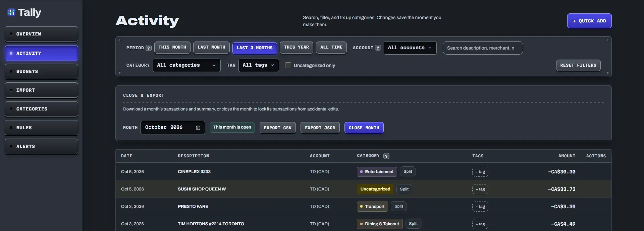Split the Cineplex 0233 transaction
The height and width of the screenshot is (231, 644).
tap(408, 171)
